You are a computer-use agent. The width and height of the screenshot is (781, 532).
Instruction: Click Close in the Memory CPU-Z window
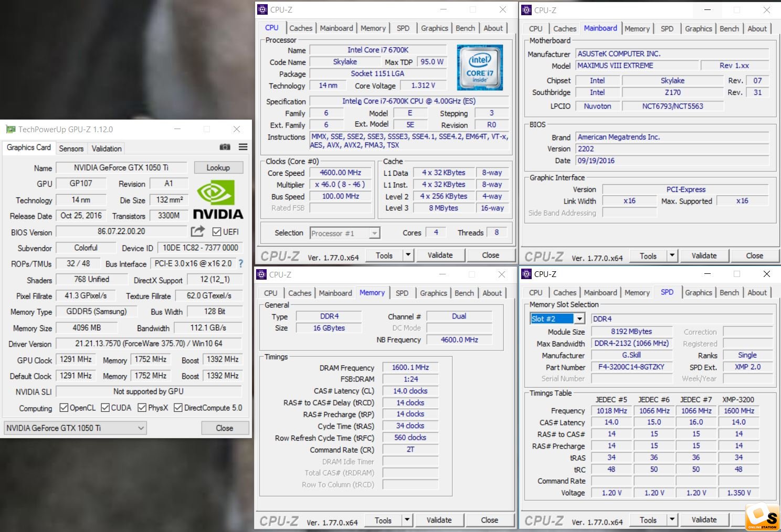point(489,520)
